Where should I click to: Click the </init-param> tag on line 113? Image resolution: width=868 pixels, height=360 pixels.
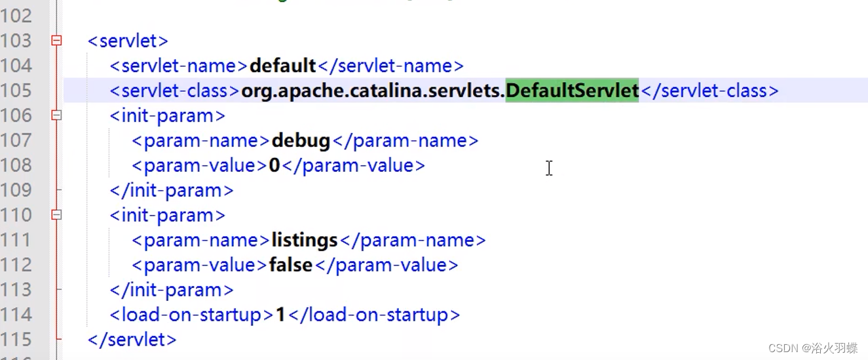tap(172, 290)
